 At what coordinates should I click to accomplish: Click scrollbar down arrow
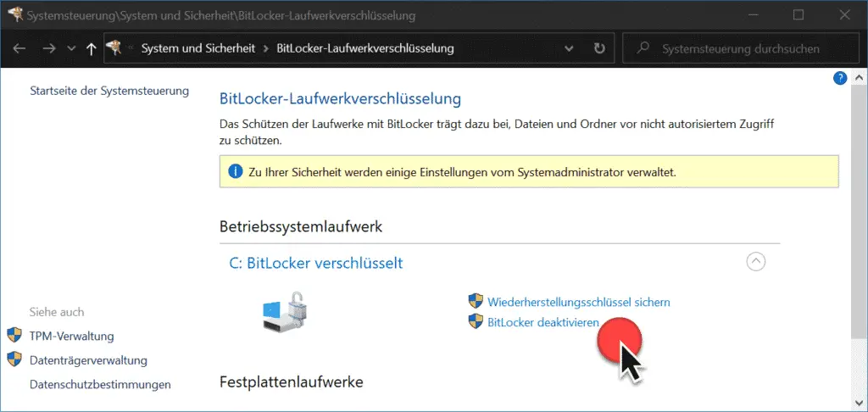pos(860,403)
